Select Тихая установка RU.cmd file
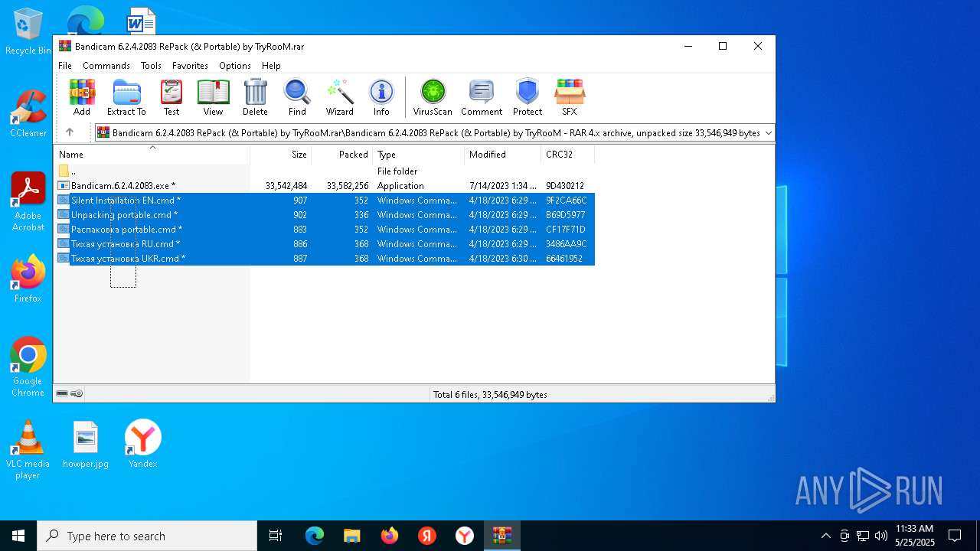 tap(325, 244)
